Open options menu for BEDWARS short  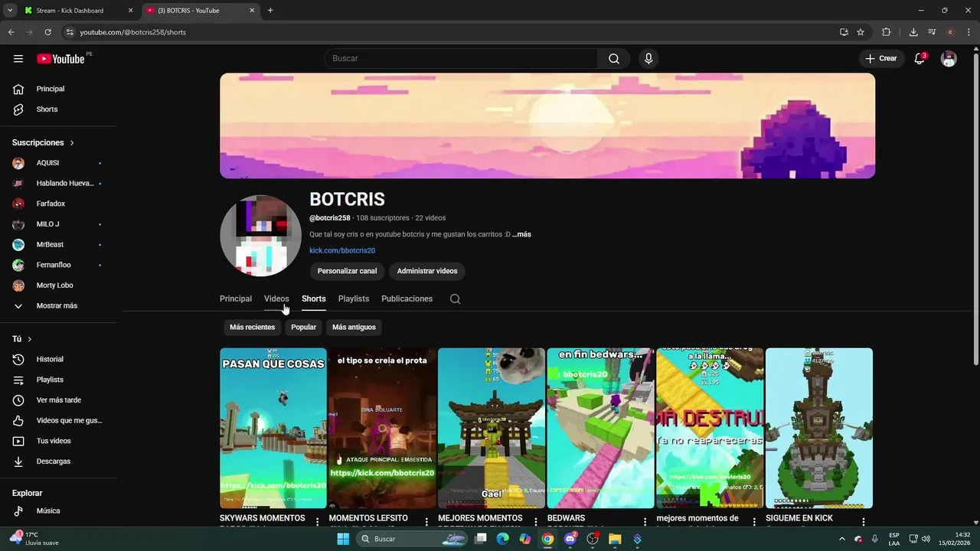645,521
